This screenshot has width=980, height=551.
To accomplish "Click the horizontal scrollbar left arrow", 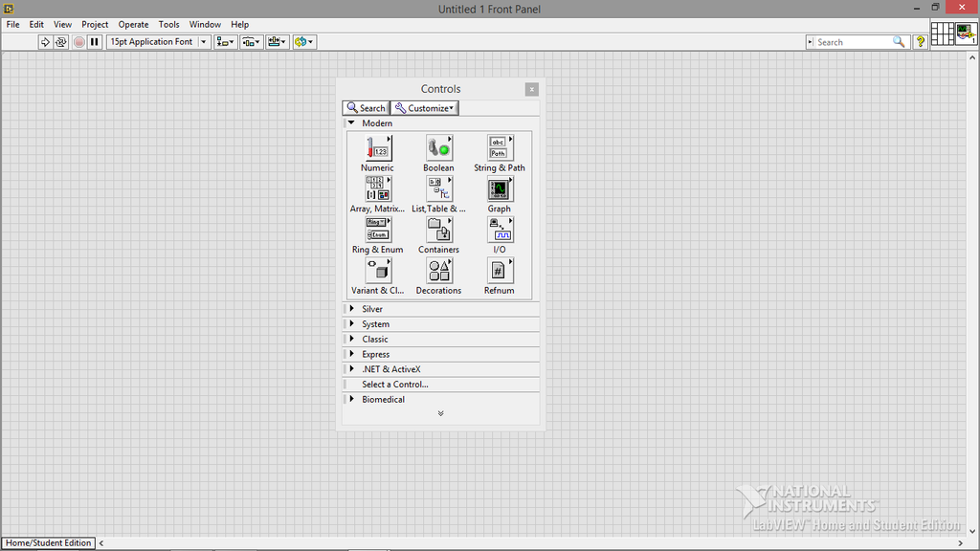I will click(x=101, y=543).
